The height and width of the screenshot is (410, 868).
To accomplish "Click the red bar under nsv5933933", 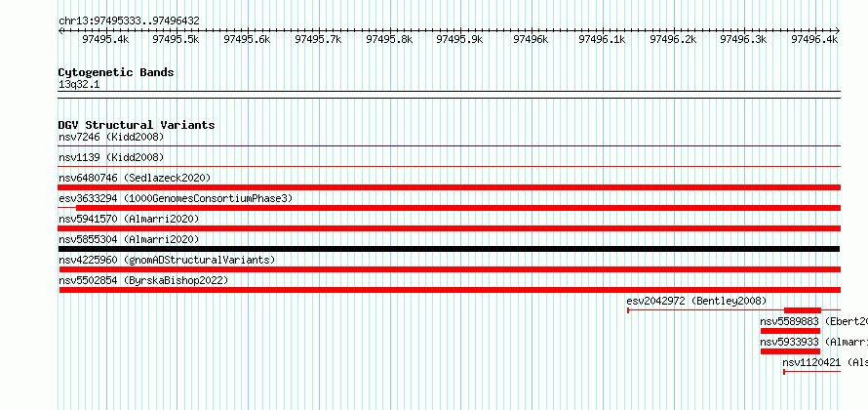I will (x=791, y=351).
